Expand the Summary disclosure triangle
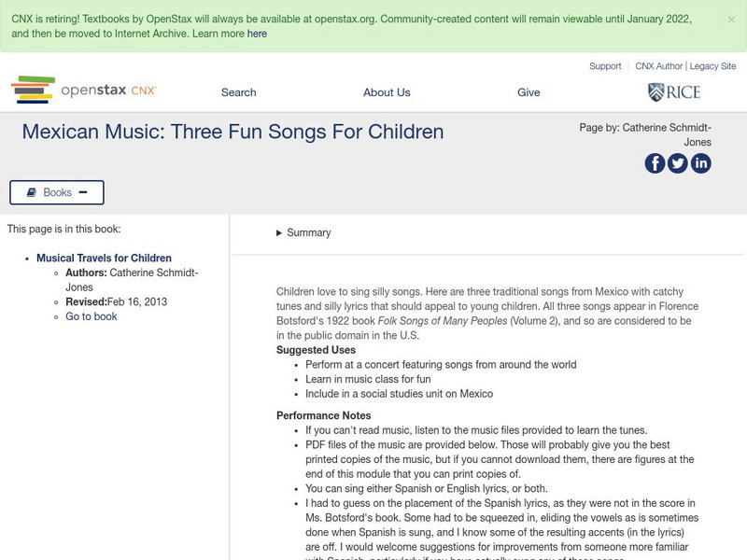This screenshot has width=747, height=560. pyautogui.click(x=279, y=233)
